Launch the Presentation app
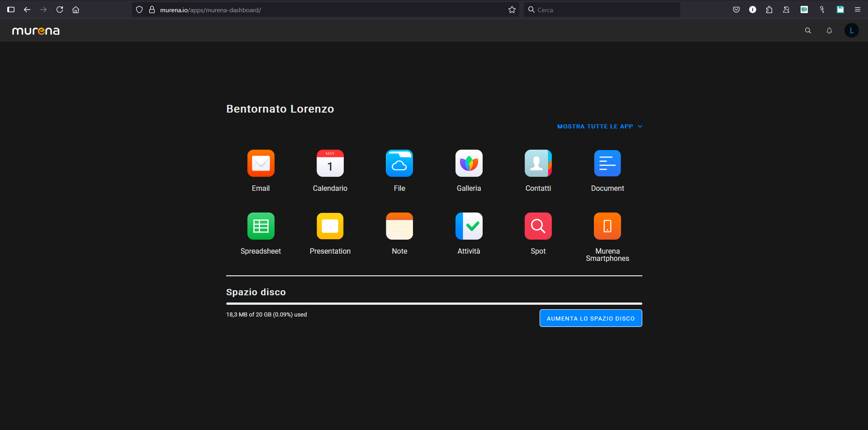The width and height of the screenshot is (868, 430). [x=330, y=226]
